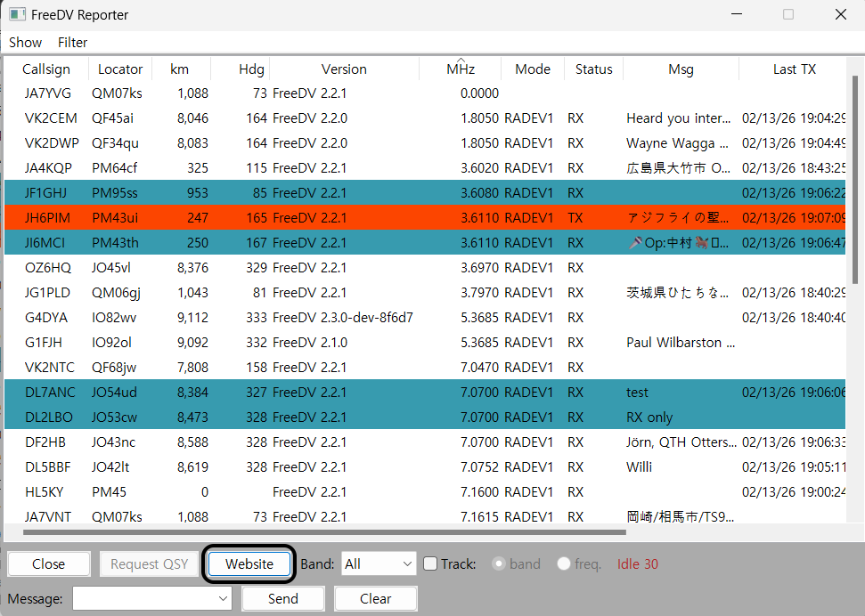865x616 pixels.
Task: Click the Clear button
Action: (375, 599)
